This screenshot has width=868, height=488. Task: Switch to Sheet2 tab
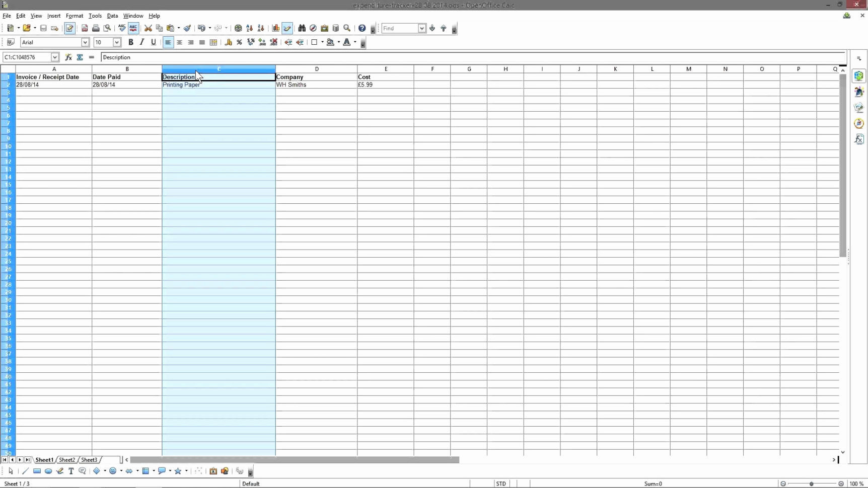click(66, 459)
